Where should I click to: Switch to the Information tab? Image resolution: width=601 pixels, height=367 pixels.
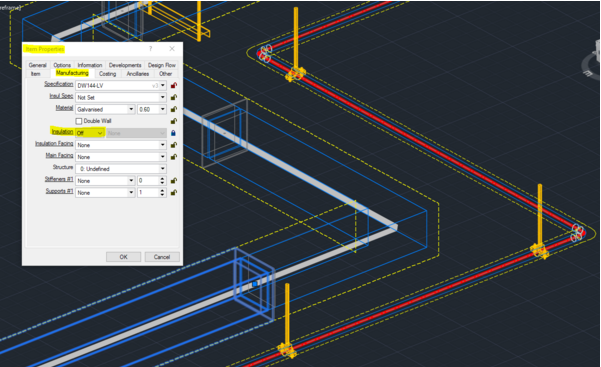coord(90,65)
